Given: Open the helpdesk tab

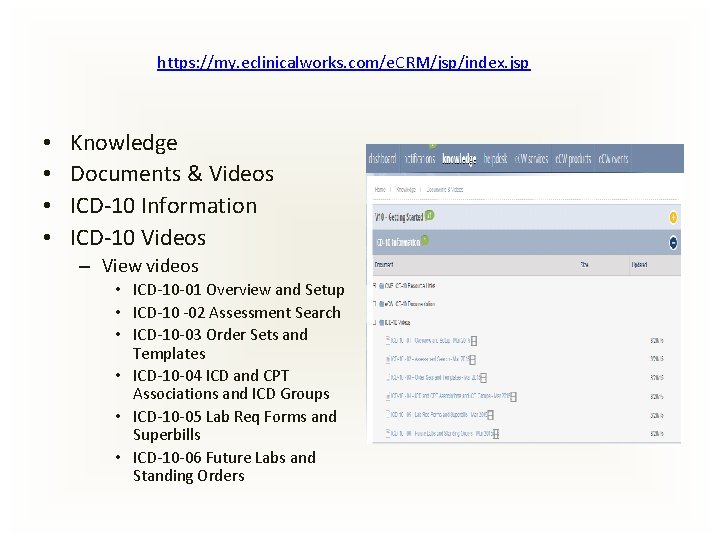Looking at the screenshot, I should point(495,159).
